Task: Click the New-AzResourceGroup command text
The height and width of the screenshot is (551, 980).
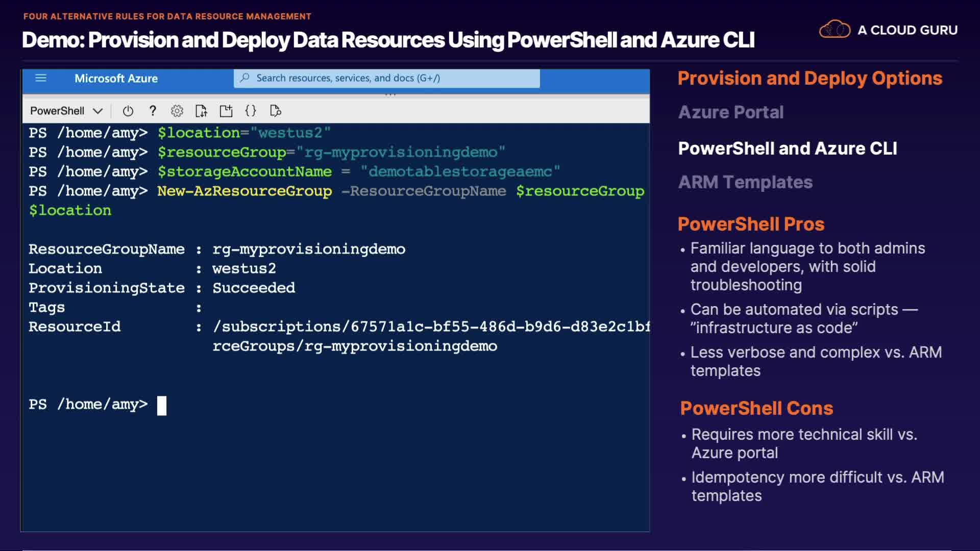Action: click(x=244, y=191)
